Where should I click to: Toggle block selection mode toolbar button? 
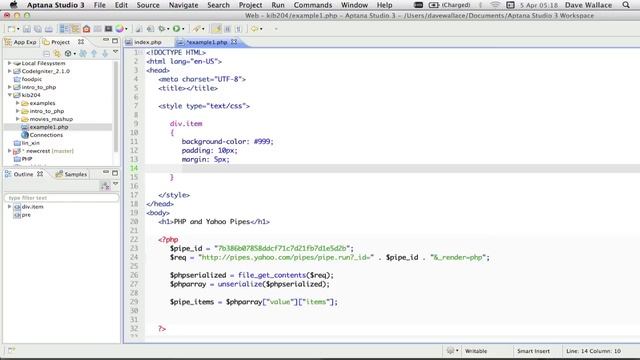(228, 29)
